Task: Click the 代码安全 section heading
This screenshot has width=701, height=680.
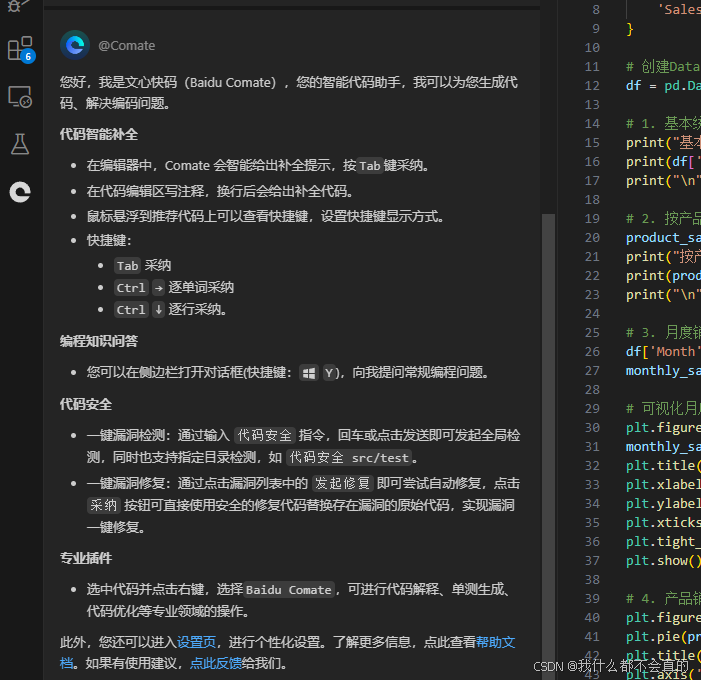Action: click(86, 405)
